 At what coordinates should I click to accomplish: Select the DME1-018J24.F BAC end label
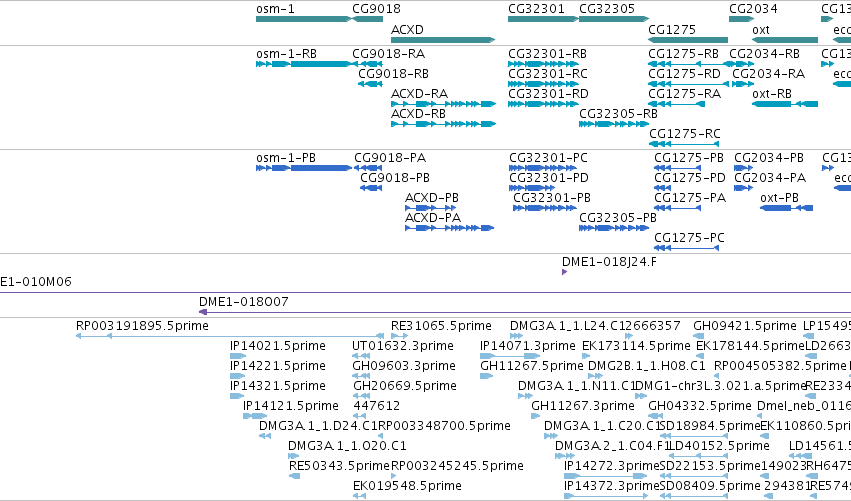(609, 262)
